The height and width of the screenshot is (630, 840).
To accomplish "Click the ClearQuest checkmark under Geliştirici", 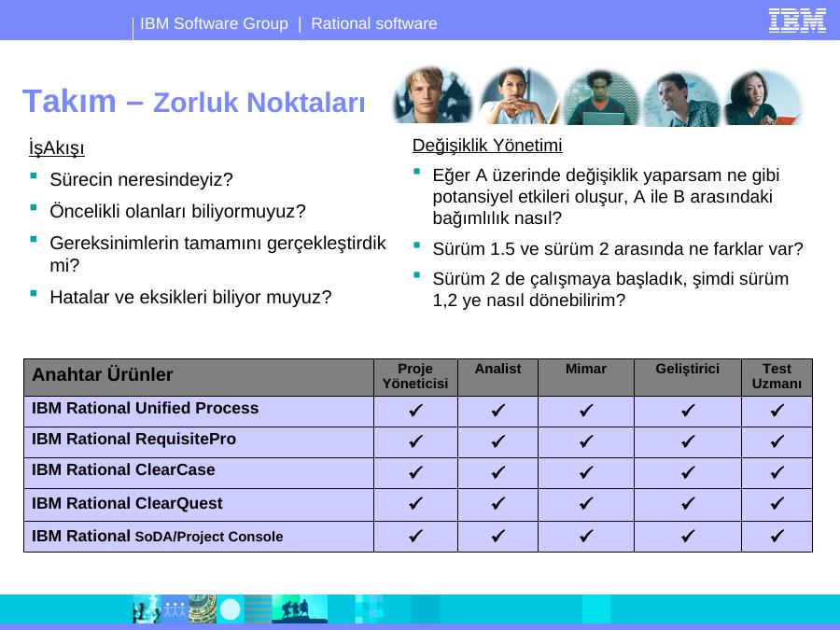I will click(688, 504).
